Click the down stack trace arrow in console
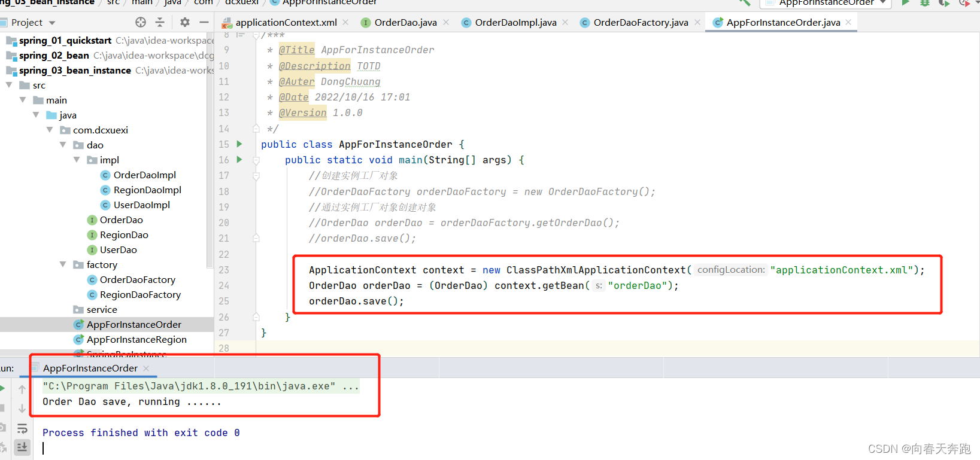Viewport: 980px width, 460px height. pyautogui.click(x=22, y=409)
